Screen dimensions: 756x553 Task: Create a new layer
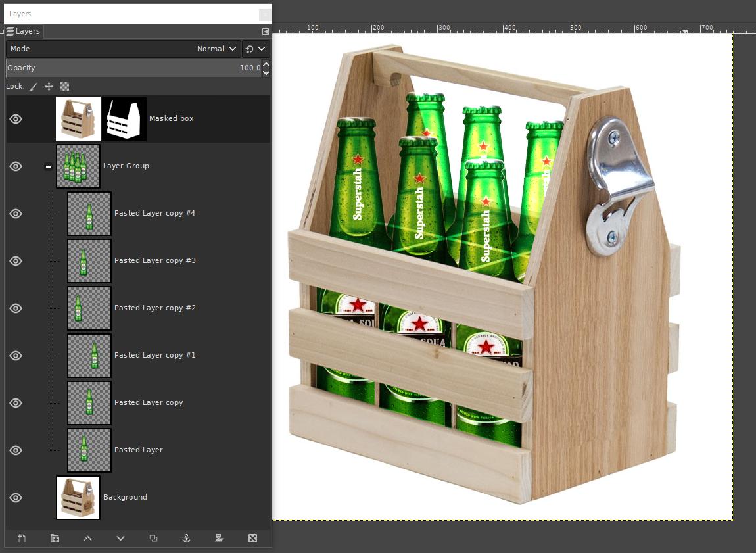[22, 538]
